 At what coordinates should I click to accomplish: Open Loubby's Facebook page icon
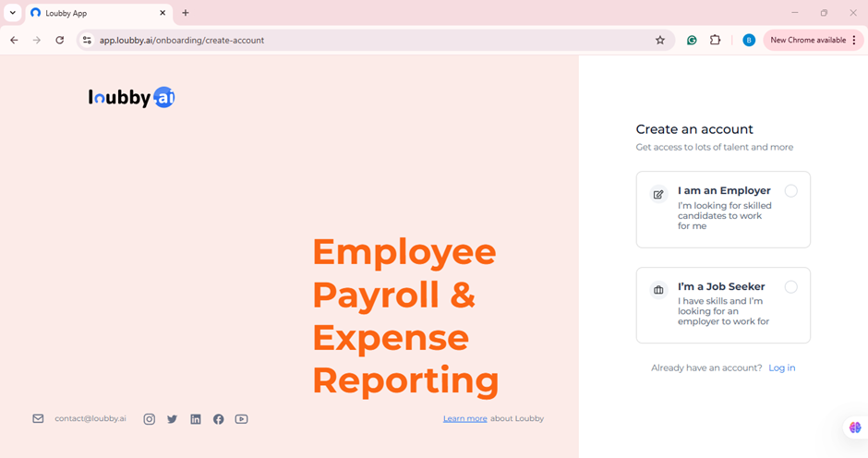[219, 419]
